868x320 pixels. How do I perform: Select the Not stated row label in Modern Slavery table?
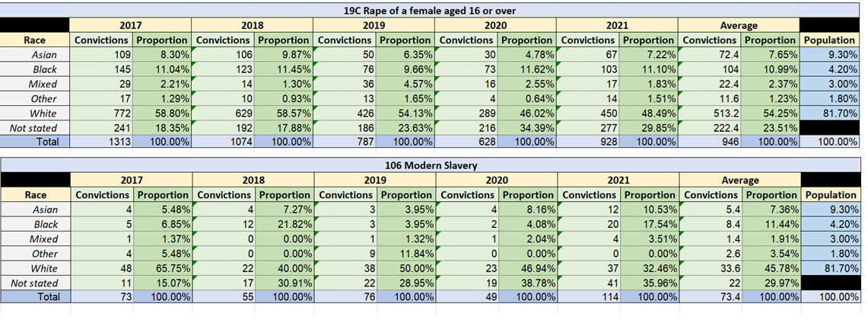(x=35, y=283)
